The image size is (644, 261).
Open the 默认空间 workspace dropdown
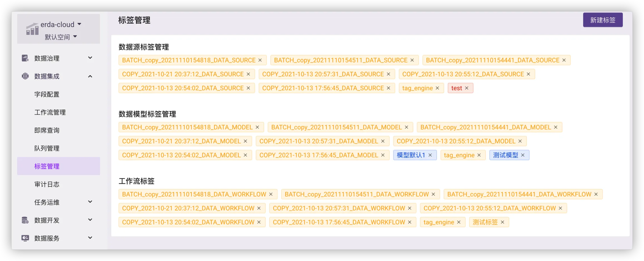pyautogui.click(x=75, y=37)
